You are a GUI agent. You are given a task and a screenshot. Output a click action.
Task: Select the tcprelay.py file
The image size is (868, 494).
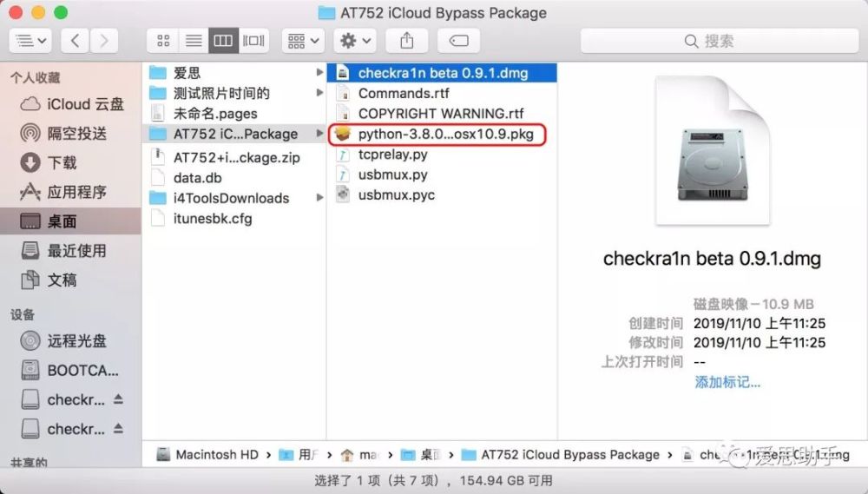[442, 155]
